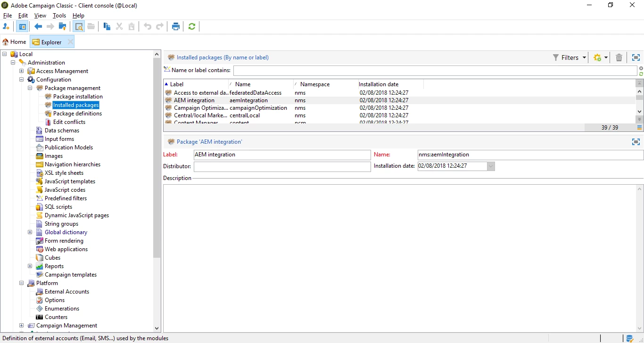This screenshot has height=343, width=644.
Task: Collapse the Local root node
Action: [x=4, y=54]
